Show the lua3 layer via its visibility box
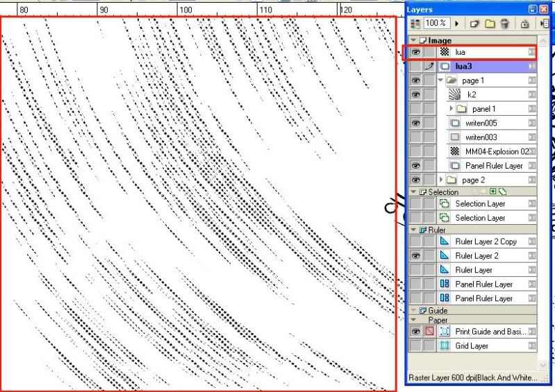This screenshot has height=392, width=555. coord(415,66)
